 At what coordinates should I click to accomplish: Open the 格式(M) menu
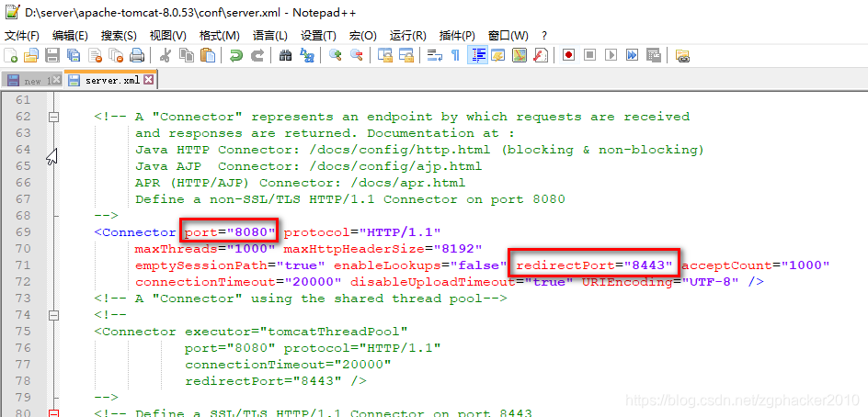coord(219,36)
